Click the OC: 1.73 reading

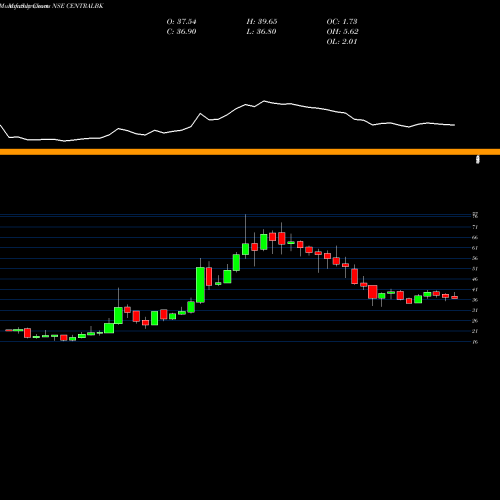click(342, 22)
